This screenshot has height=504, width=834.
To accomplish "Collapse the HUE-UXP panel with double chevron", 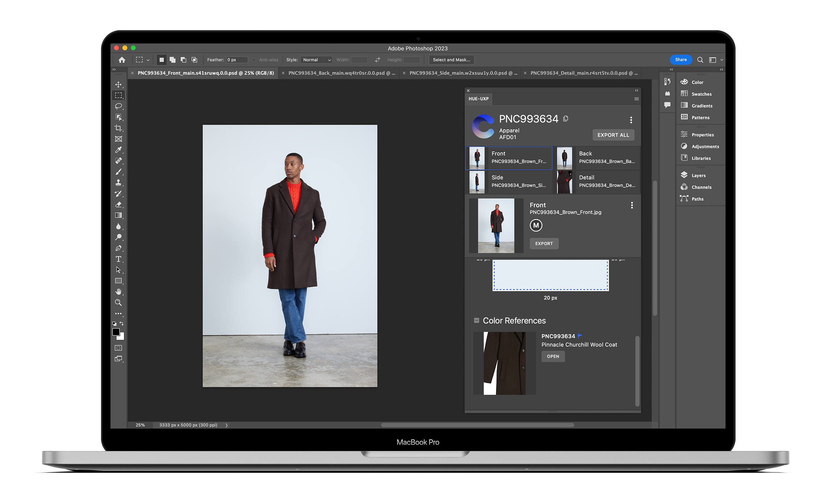I will click(x=637, y=90).
